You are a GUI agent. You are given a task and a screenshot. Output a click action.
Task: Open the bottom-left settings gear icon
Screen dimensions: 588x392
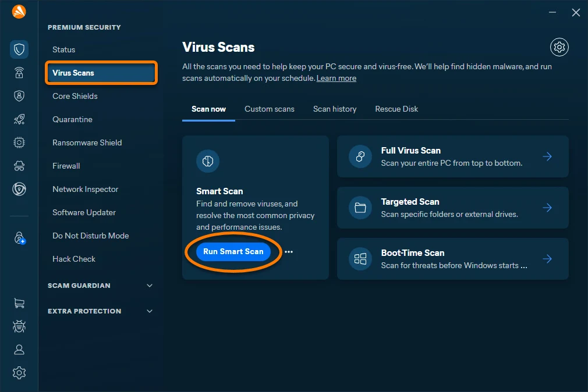tap(19, 372)
